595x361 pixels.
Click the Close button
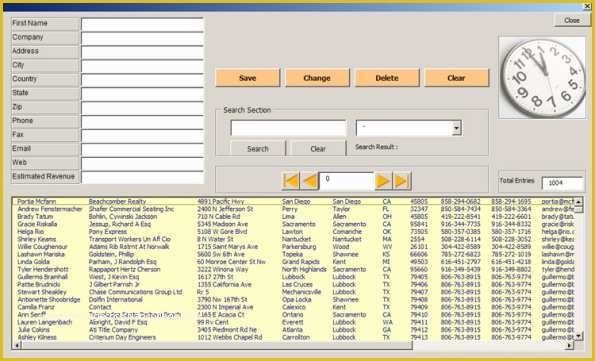pos(572,20)
